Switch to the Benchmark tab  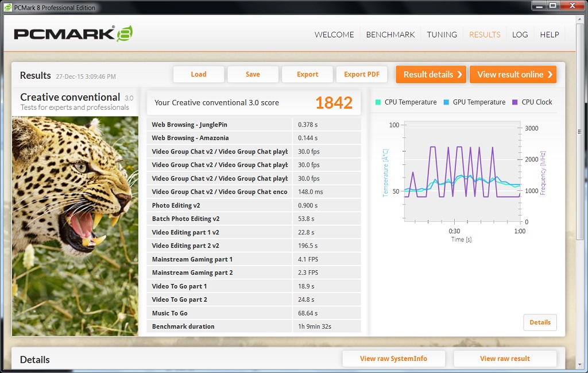coord(390,34)
